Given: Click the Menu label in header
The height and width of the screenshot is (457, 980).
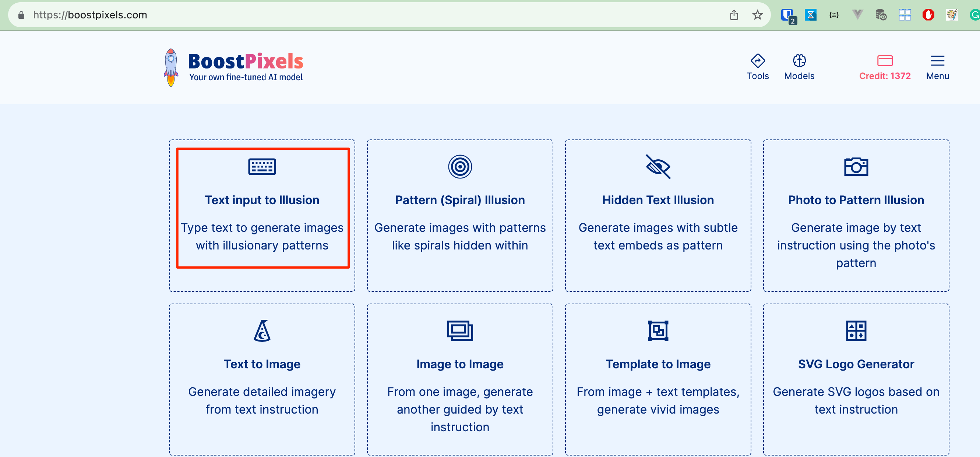Looking at the screenshot, I should (x=937, y=76).
